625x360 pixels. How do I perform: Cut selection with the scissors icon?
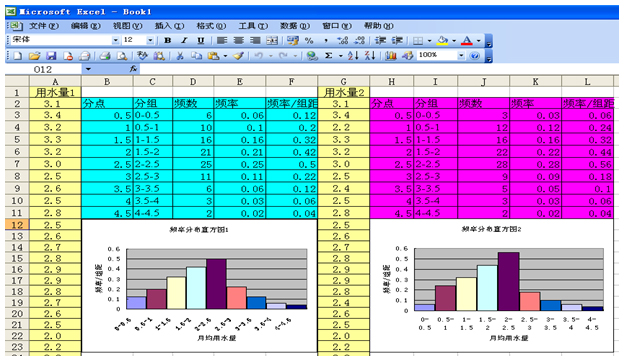(180, 56)
